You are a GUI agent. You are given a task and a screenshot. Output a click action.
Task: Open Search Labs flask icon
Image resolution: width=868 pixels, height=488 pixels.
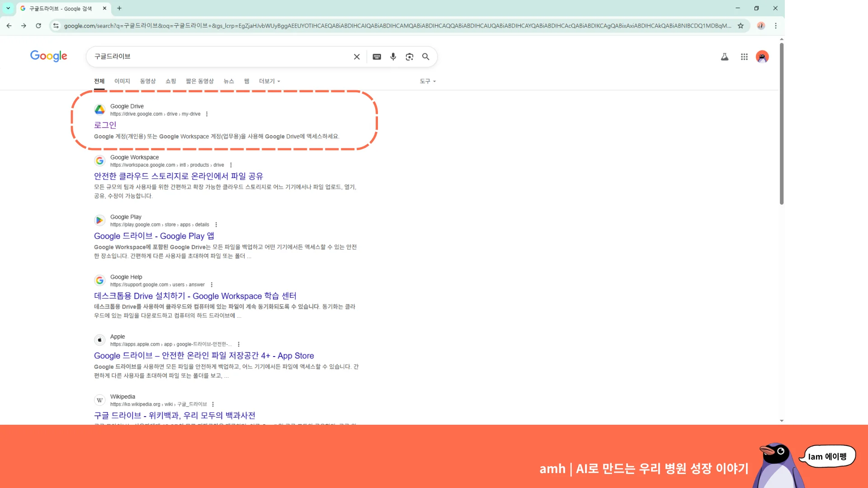click(724, 56)
